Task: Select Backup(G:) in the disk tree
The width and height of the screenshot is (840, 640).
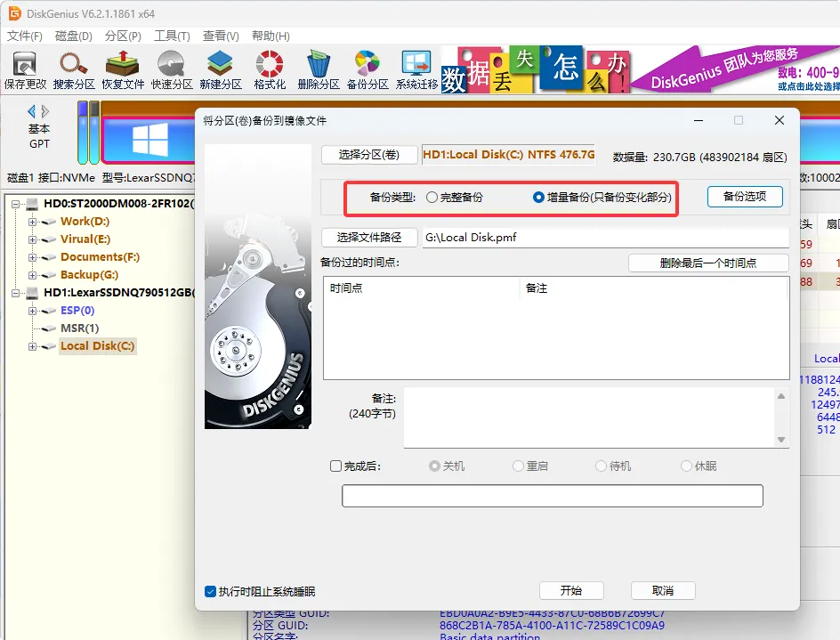Action: coord(89,275)
